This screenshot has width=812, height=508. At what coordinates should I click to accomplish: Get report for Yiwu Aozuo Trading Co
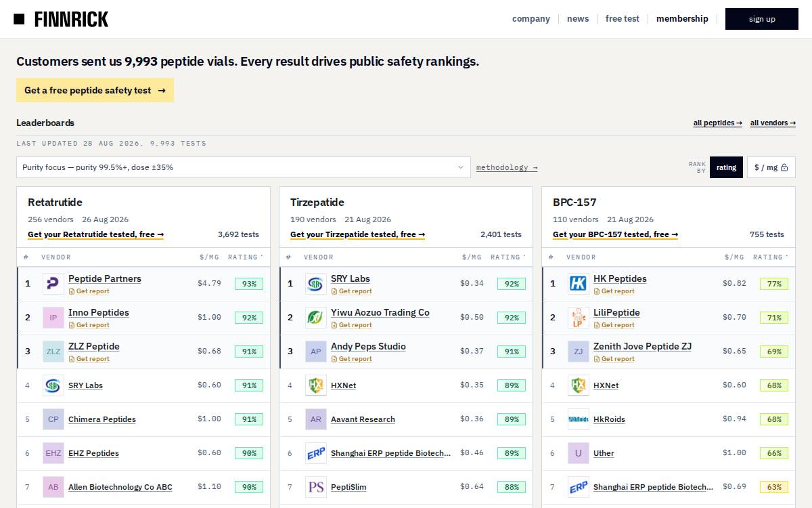[x=351, y=325]
